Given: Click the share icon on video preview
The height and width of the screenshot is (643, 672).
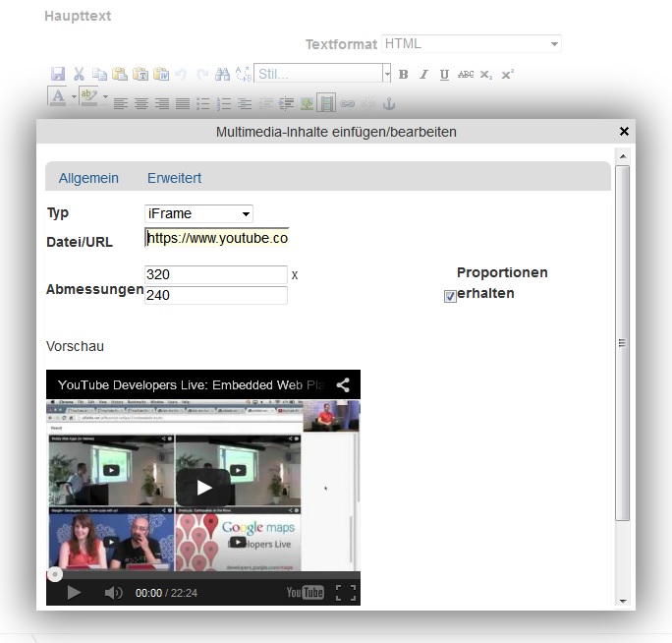Looking at the screenshot, I should pyautogui.click(x=343, y=384).
